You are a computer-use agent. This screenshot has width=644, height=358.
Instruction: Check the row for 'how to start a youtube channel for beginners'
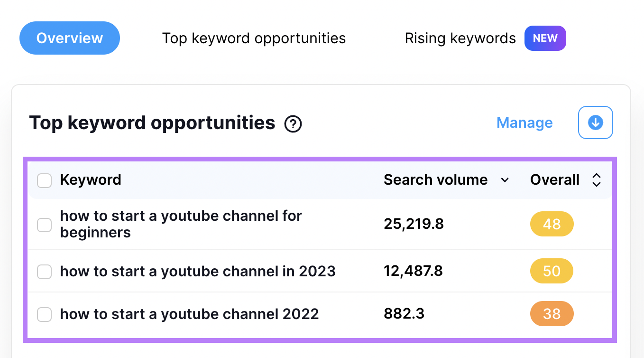(44, 225)
